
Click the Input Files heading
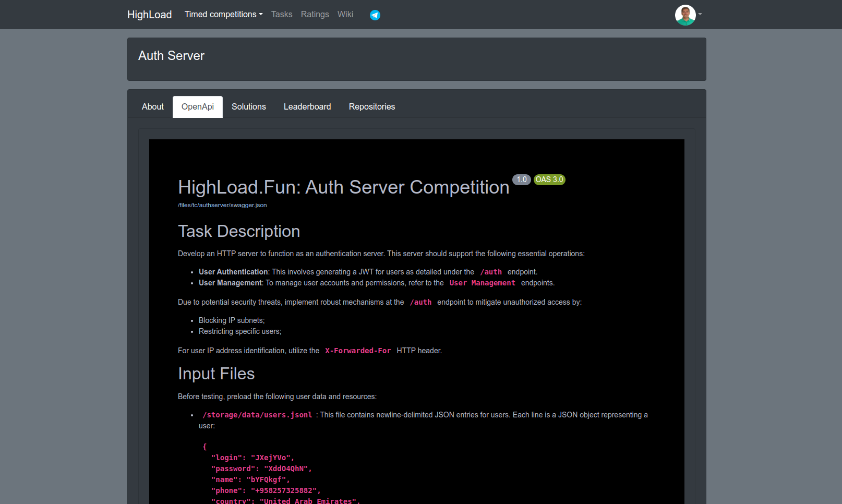[x=216, y=374]
